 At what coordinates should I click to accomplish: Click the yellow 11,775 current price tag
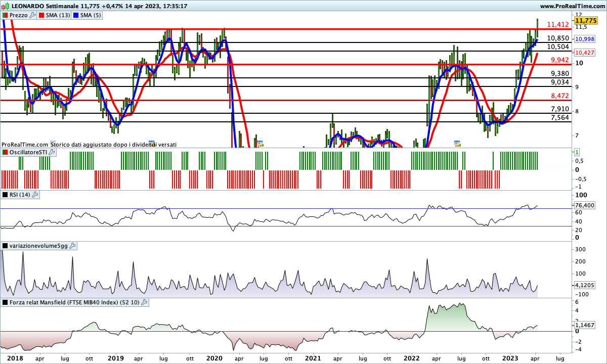[586, 21]
